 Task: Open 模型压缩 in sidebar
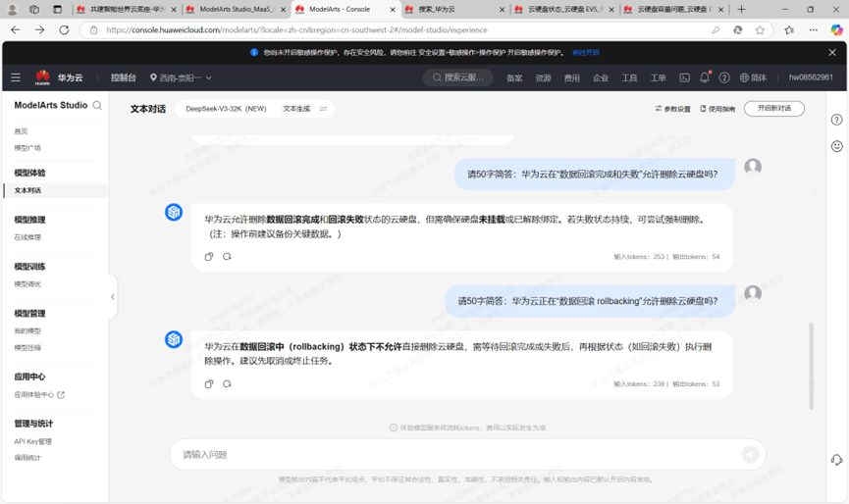pyautogui.click(x=27, y=348)
